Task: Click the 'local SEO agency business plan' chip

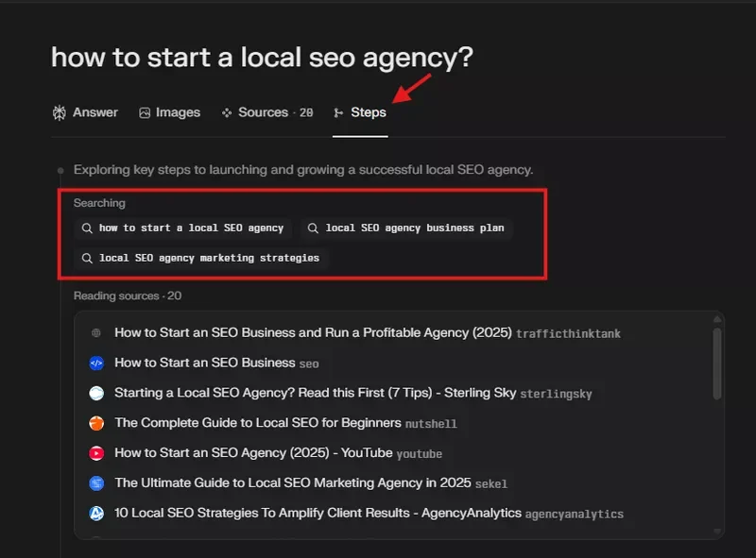Action: pos(406,228)
